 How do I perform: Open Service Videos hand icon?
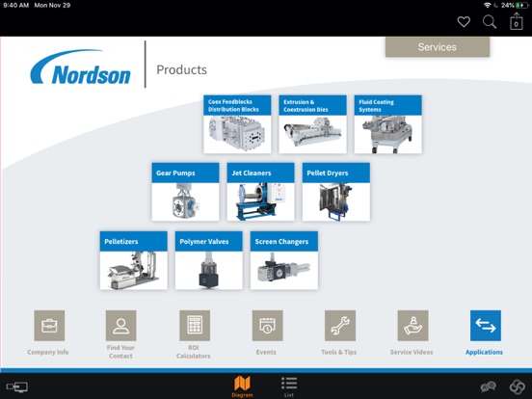412,326
